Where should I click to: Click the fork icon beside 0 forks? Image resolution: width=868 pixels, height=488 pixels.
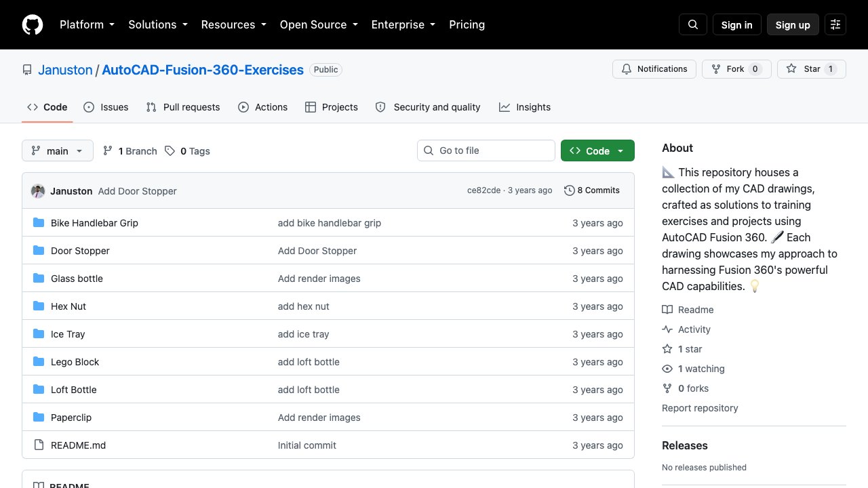(x=667, y=388)
